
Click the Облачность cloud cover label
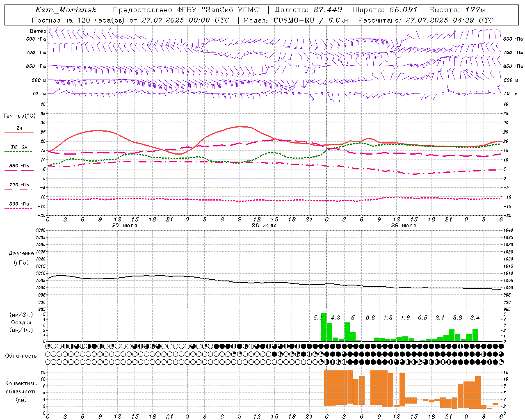tap(21, 356)
